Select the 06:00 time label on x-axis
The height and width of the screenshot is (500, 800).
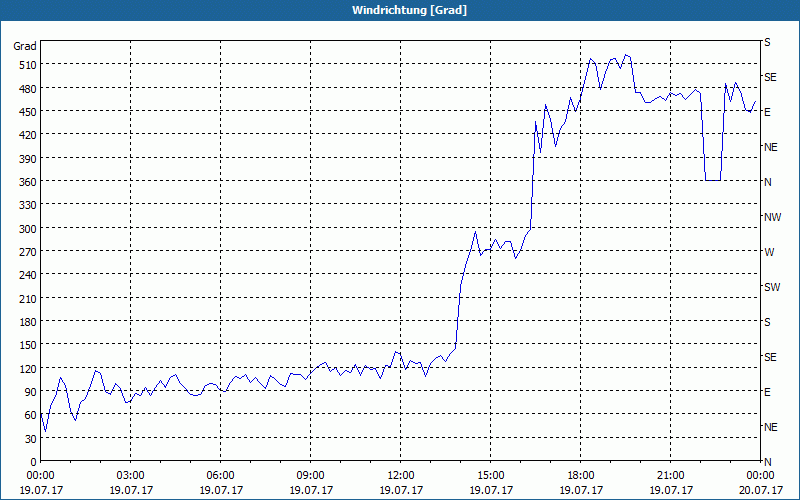point(220,476)
